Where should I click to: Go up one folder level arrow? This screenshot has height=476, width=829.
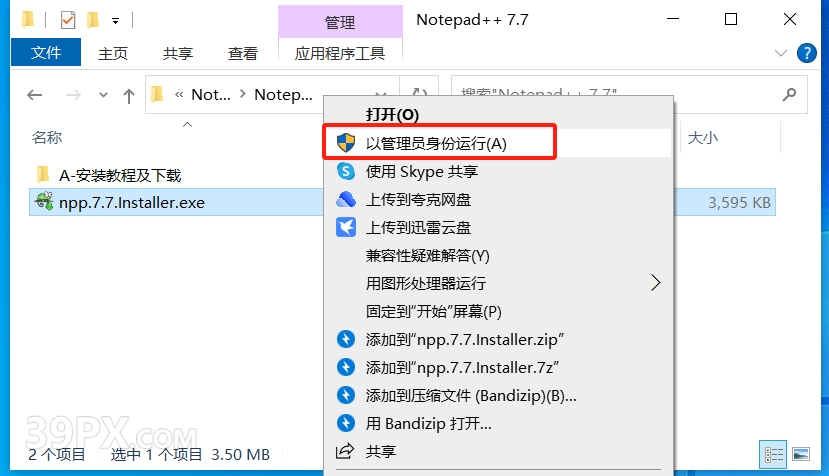coord(128,96)
